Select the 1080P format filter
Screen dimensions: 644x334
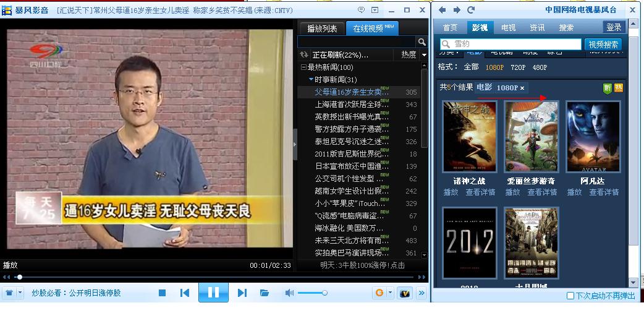pos(494,67)
